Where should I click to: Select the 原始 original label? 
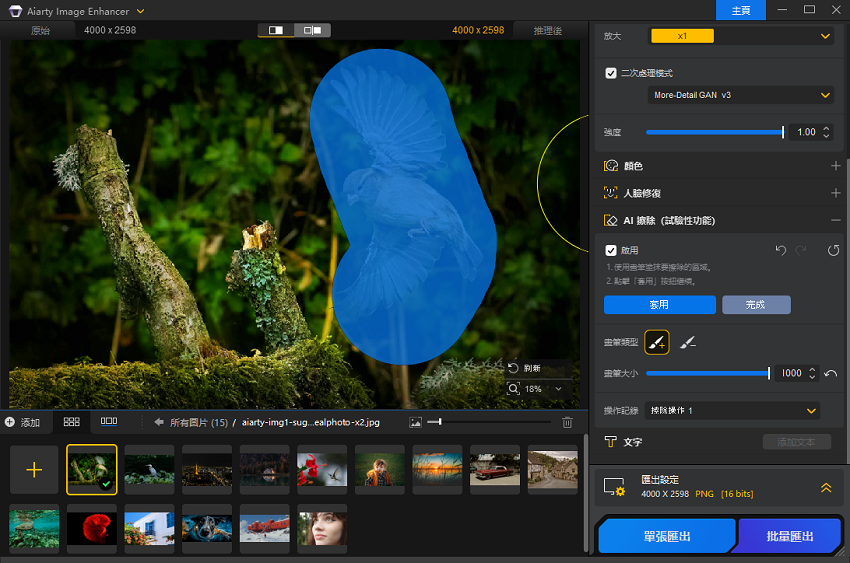[40, 30]
